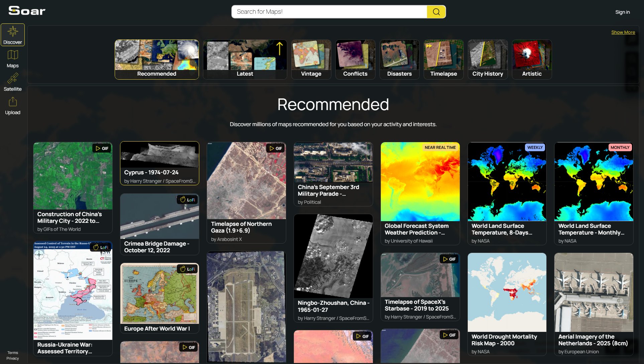Click Timelapse of SpaceX's Starbase title
The height and width of the screenshot is (364, 644).
[417, 305]
